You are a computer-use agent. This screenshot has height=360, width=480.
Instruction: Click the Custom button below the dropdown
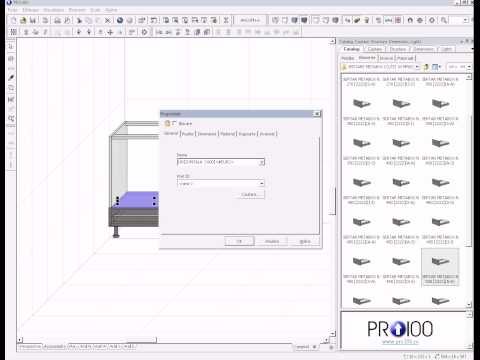[x=249, y=195]
